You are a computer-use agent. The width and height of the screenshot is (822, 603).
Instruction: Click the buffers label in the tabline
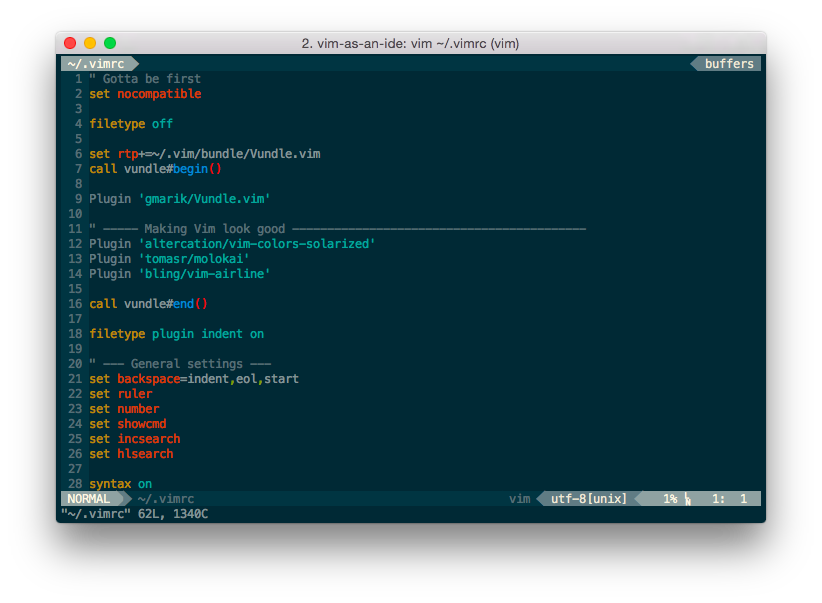(729, 64)
